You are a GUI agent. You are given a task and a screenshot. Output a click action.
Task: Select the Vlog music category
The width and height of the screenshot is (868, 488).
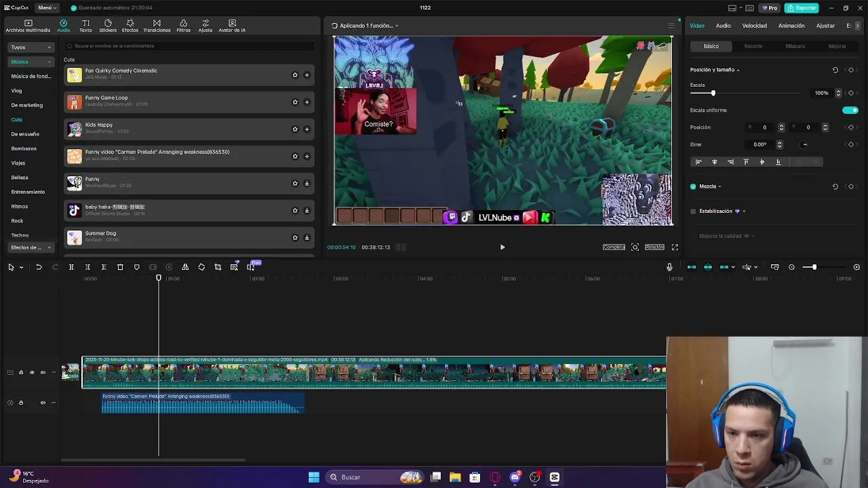click(x=17, y=91)
